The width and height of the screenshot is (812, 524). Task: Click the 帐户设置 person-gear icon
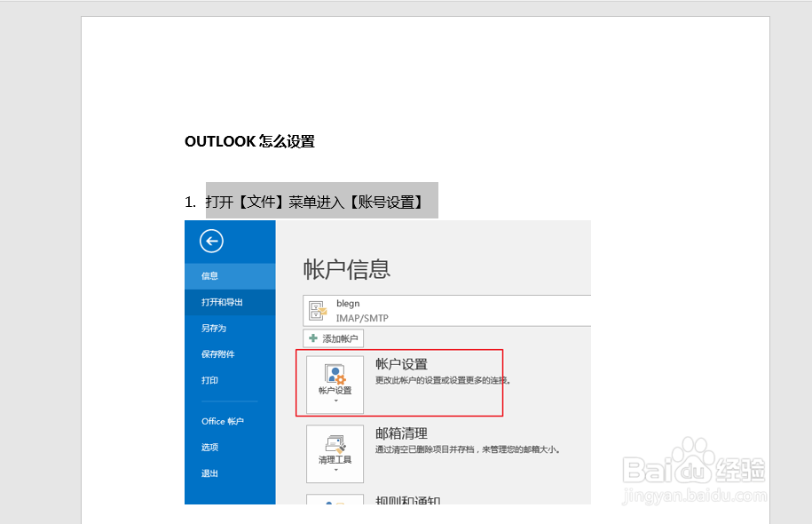pyautogui.click(x=335, y=374)
